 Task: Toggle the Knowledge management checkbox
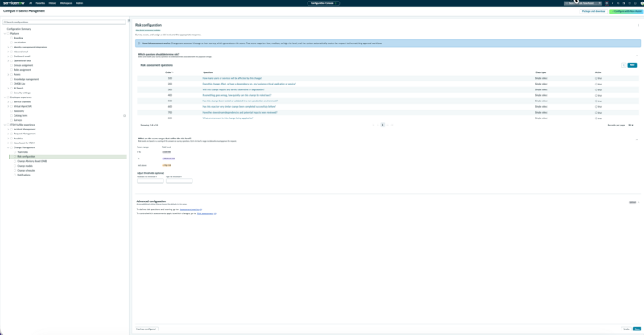pyautogui.click(x=11, y=79)
